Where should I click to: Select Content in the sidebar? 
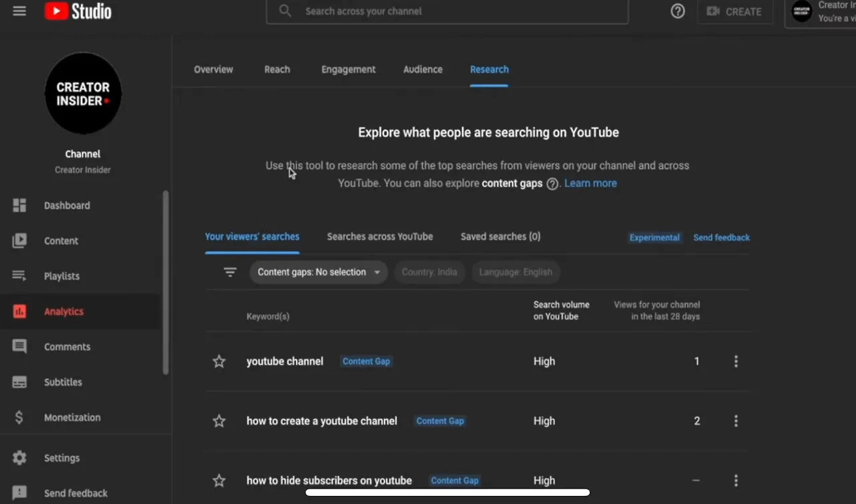pyautogui.click(x=61, y=241)
